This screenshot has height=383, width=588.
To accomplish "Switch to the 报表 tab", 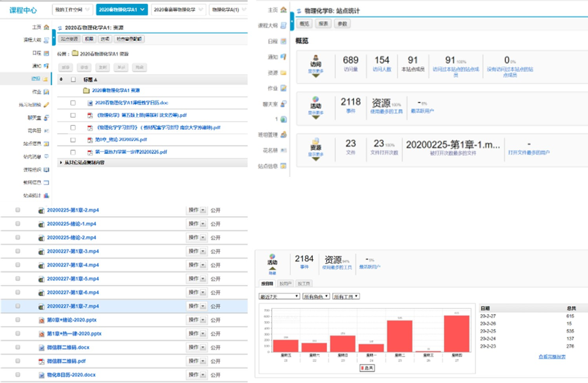I will tap(324, 24).
